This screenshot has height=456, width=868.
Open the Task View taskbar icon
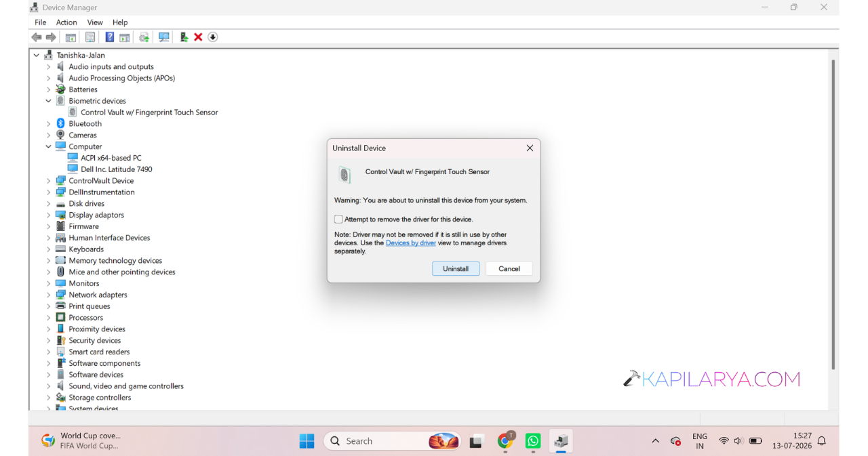pos(477,441)
